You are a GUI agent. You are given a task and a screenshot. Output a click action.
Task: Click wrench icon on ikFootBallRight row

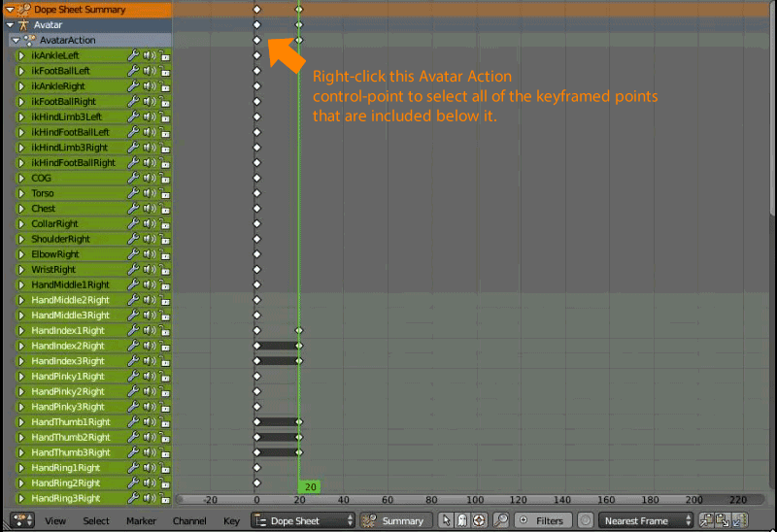tap(133, 102)
